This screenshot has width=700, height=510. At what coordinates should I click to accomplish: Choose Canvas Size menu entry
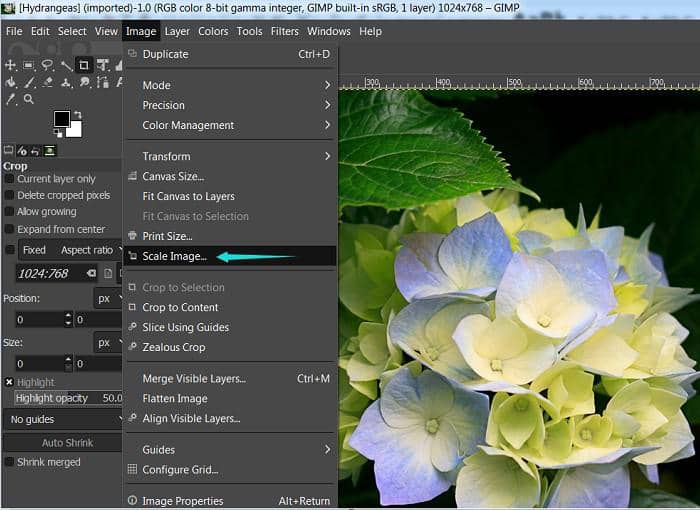pos(230,176)
